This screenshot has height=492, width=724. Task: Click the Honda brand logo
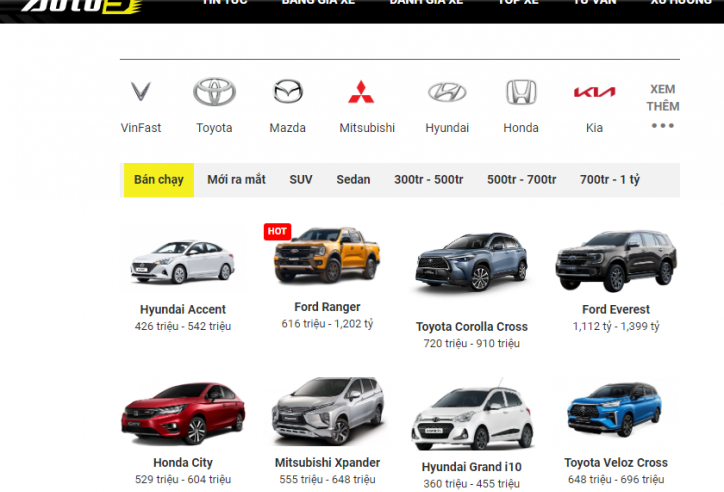(521, 92)
